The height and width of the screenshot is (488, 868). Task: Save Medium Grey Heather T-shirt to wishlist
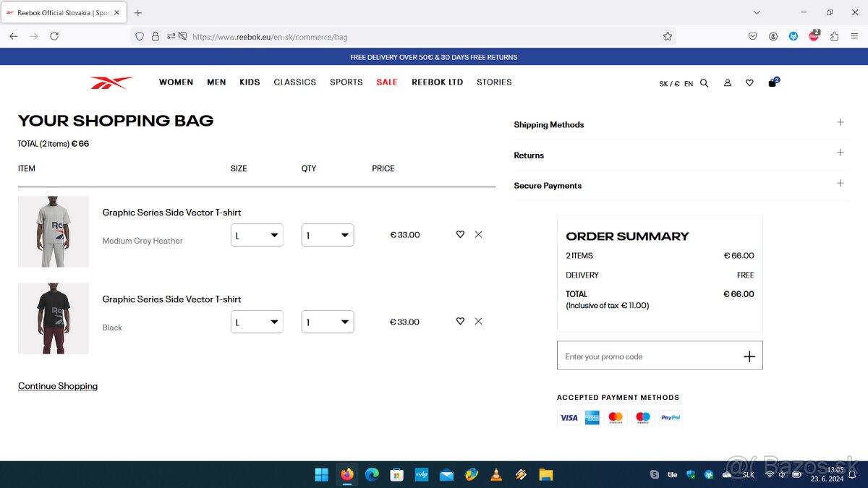click(x=460, y=235)
